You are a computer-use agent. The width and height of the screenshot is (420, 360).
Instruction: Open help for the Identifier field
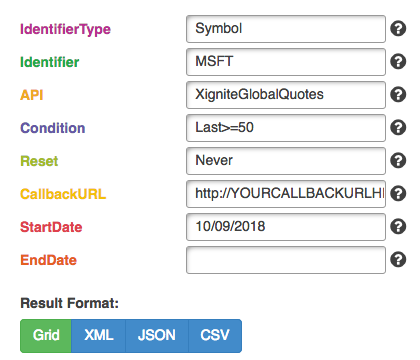coord(398,62)
